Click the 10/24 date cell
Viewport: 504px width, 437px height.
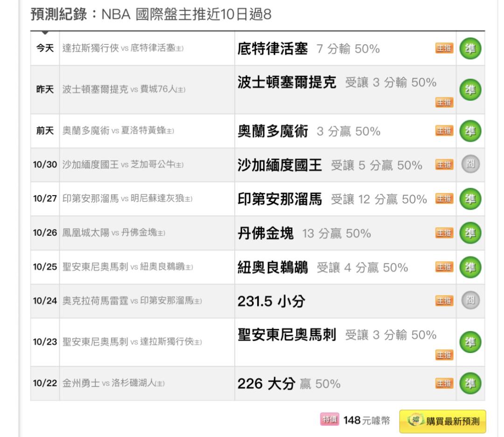coord(45,301)
